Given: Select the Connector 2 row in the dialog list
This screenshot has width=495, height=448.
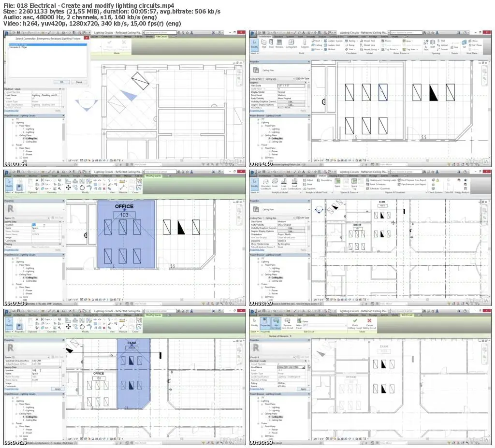Looking at the screenshot, I should pyautogui.click(x=47, y=47).
